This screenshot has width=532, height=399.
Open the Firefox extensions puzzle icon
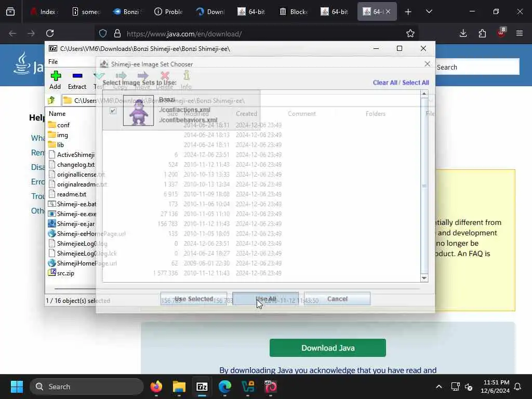[x=482, y=33]
